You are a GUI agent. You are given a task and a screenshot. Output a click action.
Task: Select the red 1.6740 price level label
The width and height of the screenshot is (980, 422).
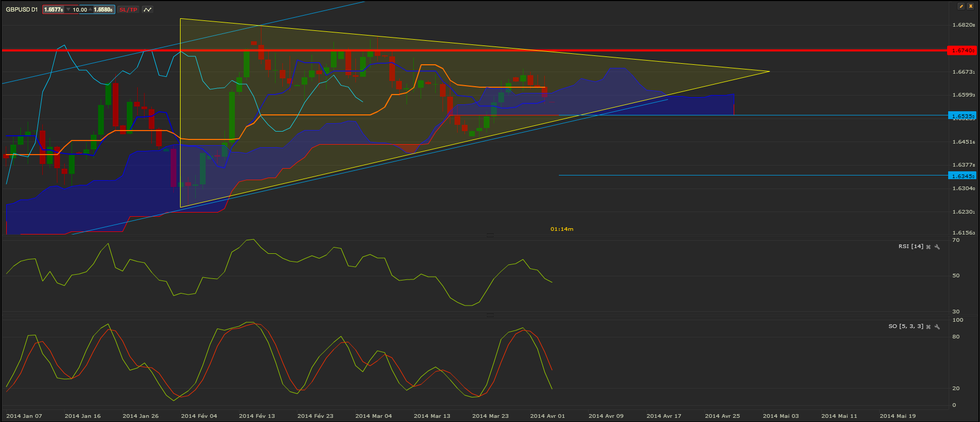(962, 50)
